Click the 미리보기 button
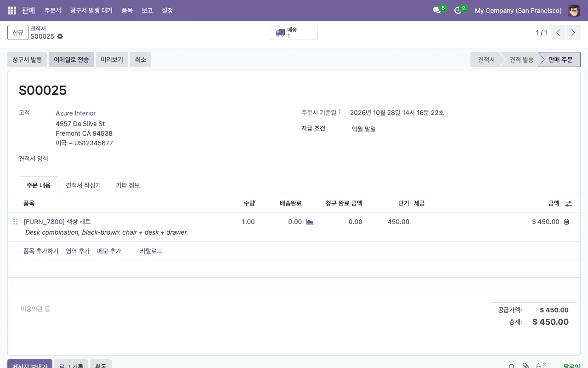The height and width of the screenshot is (368, 588). tap(112, 60)
